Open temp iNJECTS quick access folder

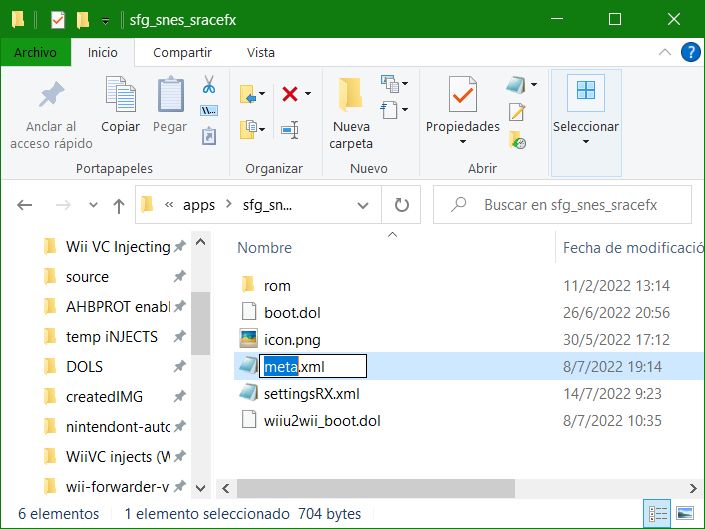[112, 337]
